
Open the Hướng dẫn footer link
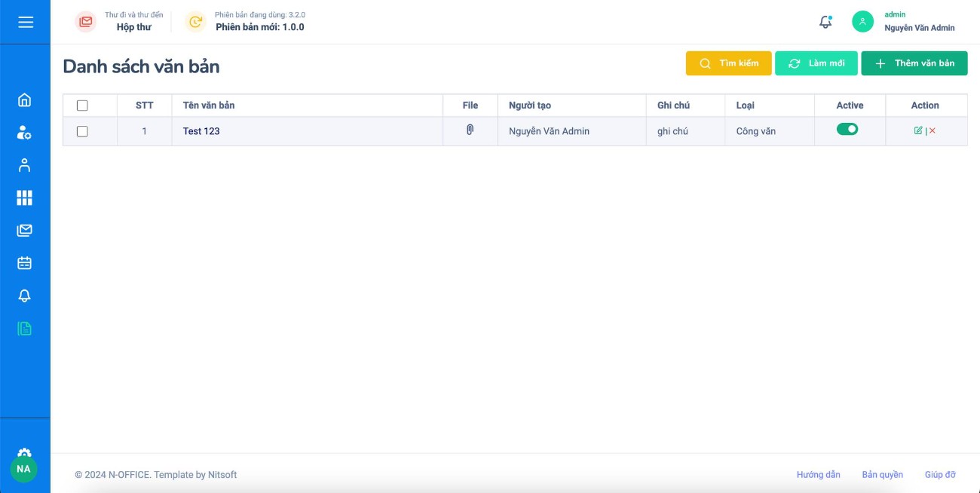(818, 475)
